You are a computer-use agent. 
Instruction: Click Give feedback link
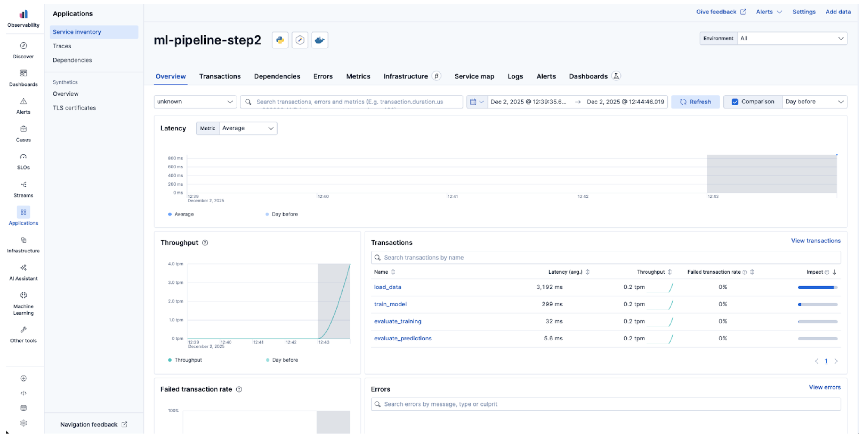pos(721,12)
